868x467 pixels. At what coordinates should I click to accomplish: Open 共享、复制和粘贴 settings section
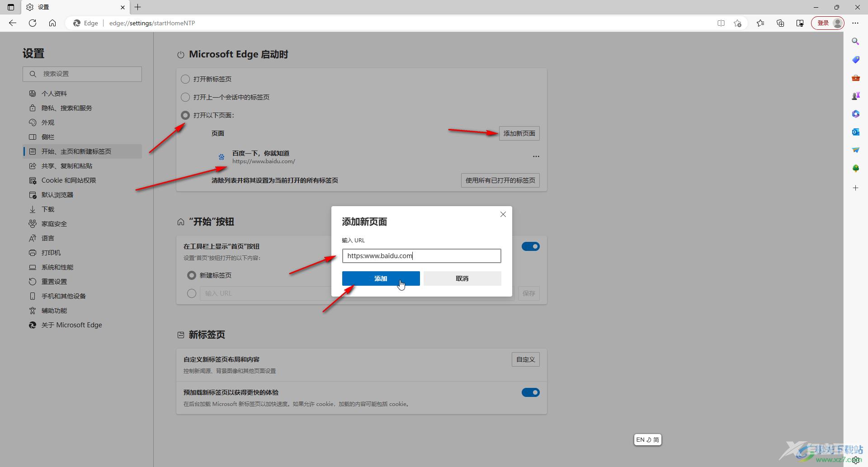click(x=82, y=166)
